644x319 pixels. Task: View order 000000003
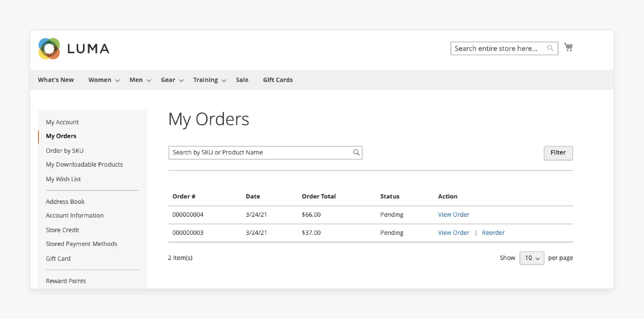(x=453, y=233)
